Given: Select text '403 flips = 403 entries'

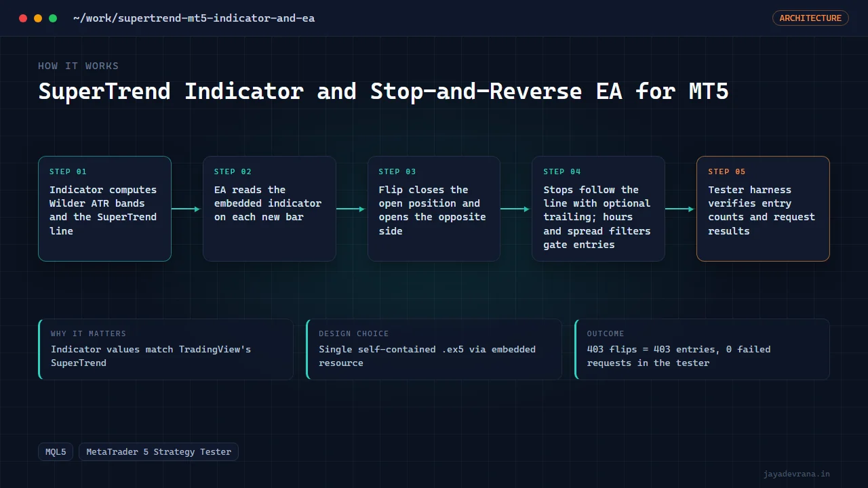Looking at the screenshot, I should pyautogui.click(x=650, y=349).
